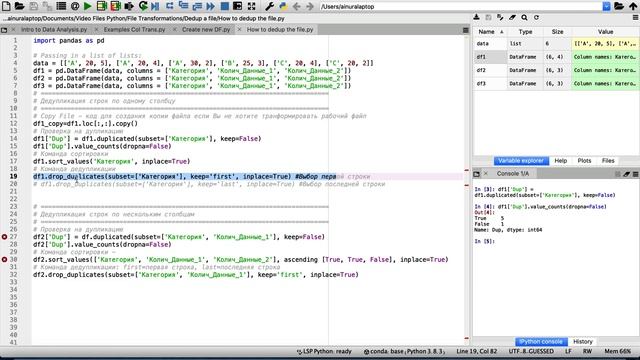The width and height of the screenshot is (640, 360).
Task: Click the debug step into icon
Action: click(x=183, y=6)
